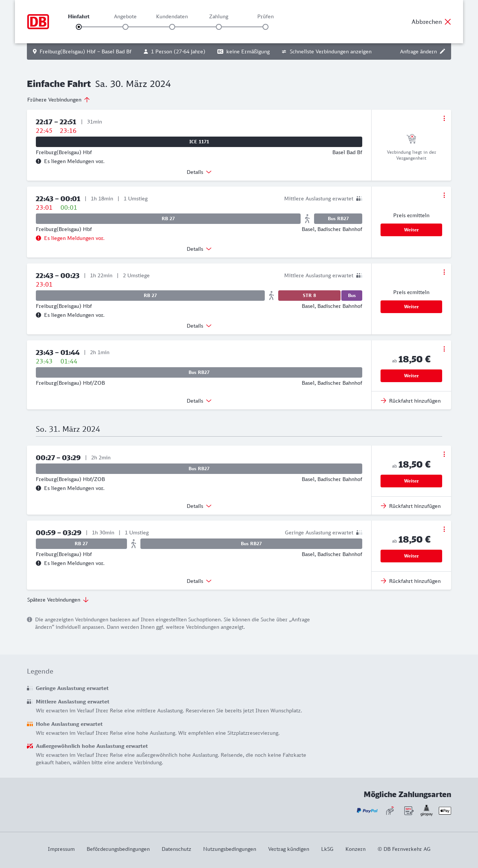Select the Hinfahrt step circle
Screen dimensions: 478x868
pyautogui.click(x=79, y=27)
